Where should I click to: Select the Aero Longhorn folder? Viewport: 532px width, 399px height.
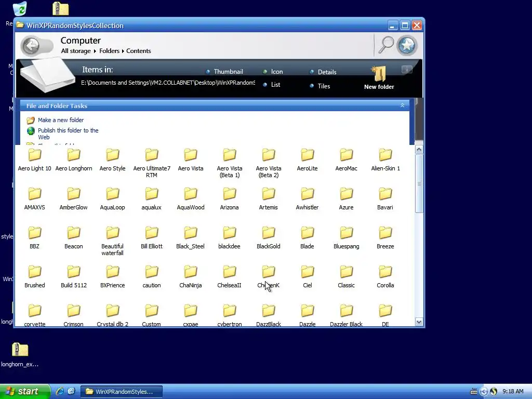[x=74, y=159]
